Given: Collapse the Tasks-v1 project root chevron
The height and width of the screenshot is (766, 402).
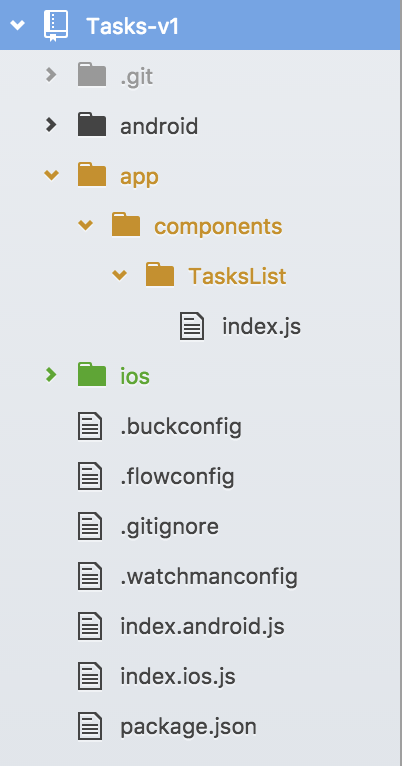Looking at the screenshot, I should (x=18, y=25).
